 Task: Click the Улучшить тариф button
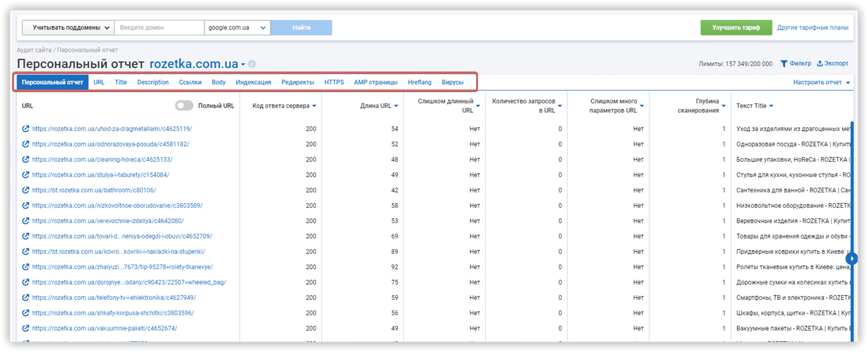736,27
